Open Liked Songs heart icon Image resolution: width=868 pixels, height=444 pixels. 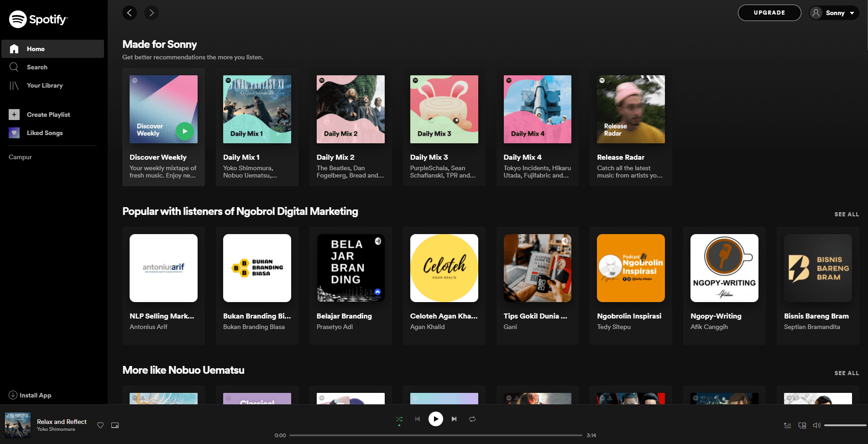(14, 133)
